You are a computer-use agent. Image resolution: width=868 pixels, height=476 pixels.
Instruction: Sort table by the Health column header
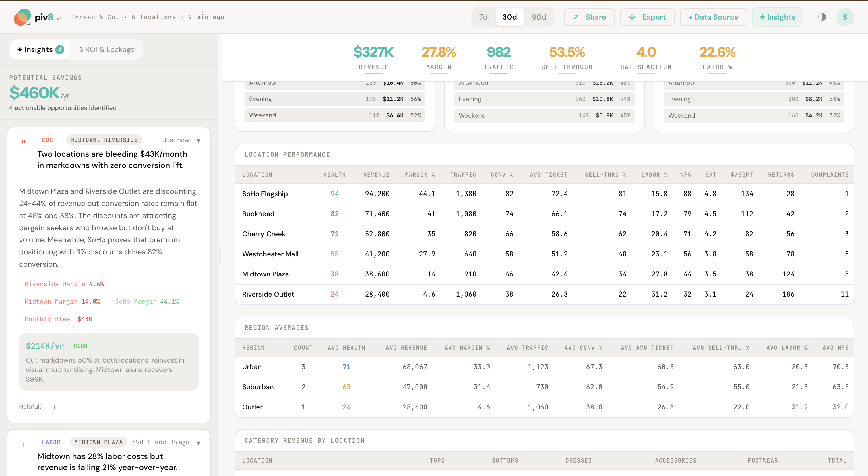[x=334, y=175]
